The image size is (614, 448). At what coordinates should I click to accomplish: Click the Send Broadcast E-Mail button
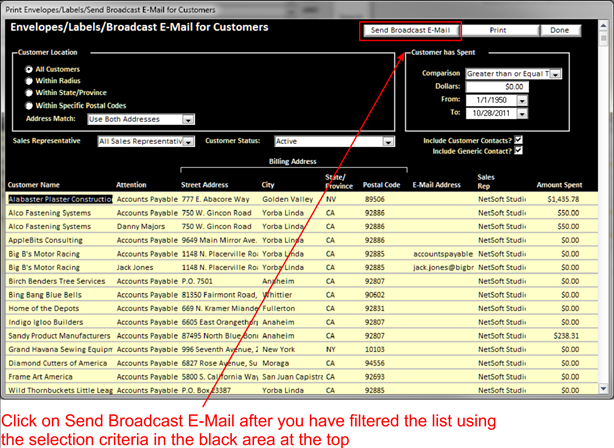[x=410, y=31]
